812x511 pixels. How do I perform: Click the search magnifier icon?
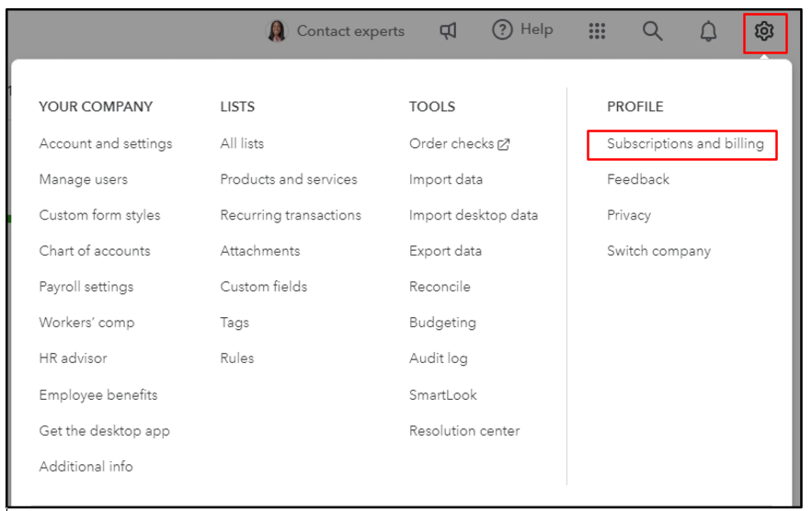652,31
